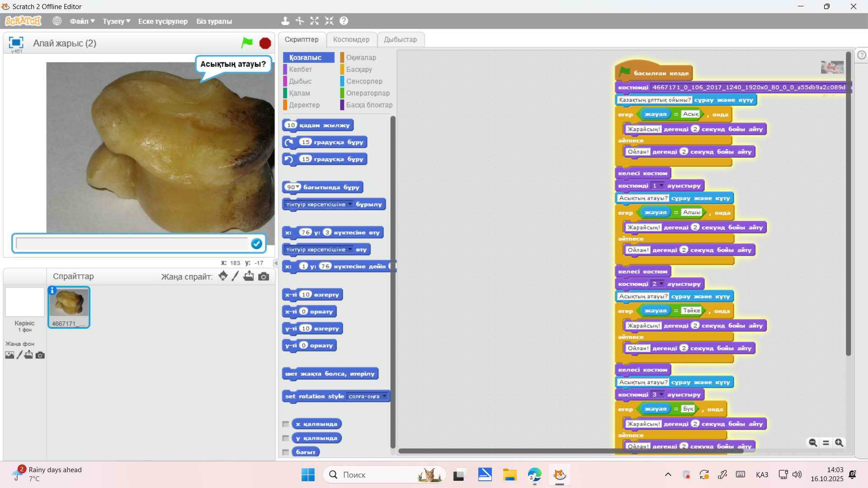Click the green flag to start
The height and width of the screenshot is (488, 868).
(247, 43)
